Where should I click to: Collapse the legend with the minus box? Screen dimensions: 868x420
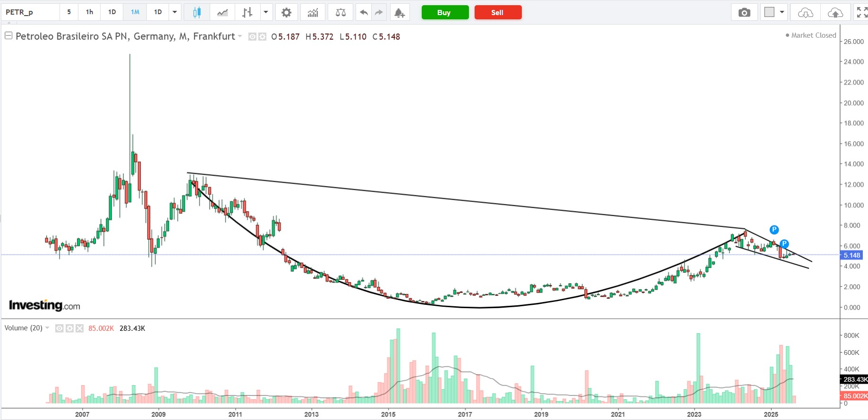click(9, 36)
